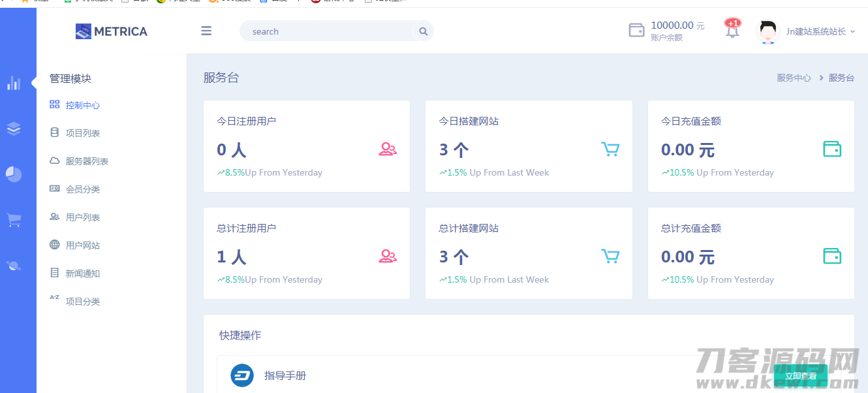The width and height of the screenshot is (868, 393).
Task: Open 用户列表 menu item
Action: click(x=82, y=217)
